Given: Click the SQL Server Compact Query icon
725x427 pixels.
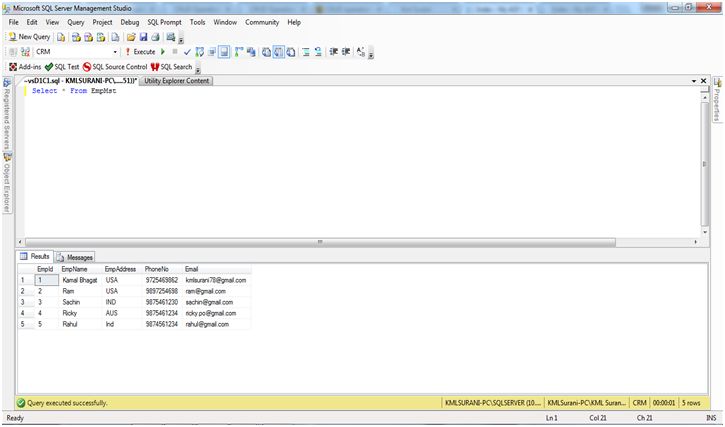Looking at the screenshot, I should (x=115, y=37).
